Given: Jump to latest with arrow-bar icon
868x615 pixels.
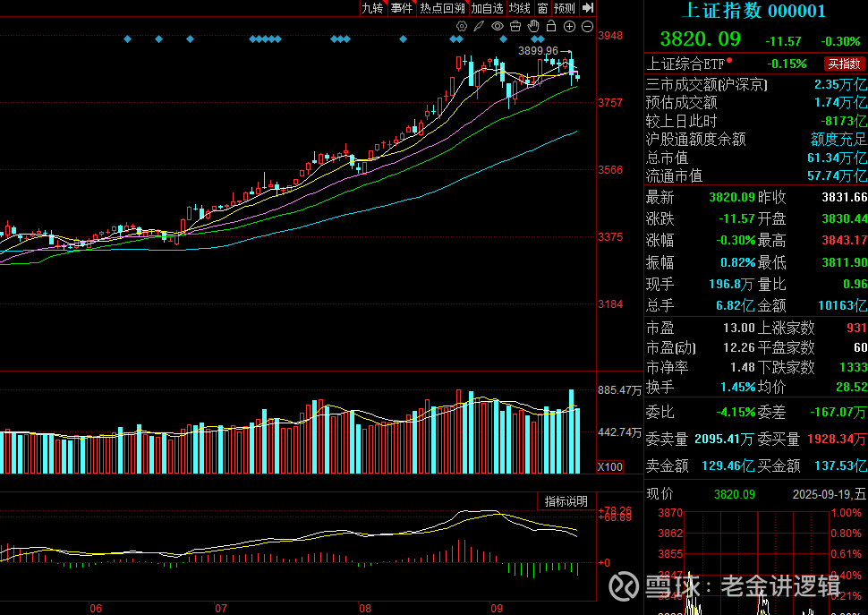Looking at the screenshot, I should click(x=588, y=8).
